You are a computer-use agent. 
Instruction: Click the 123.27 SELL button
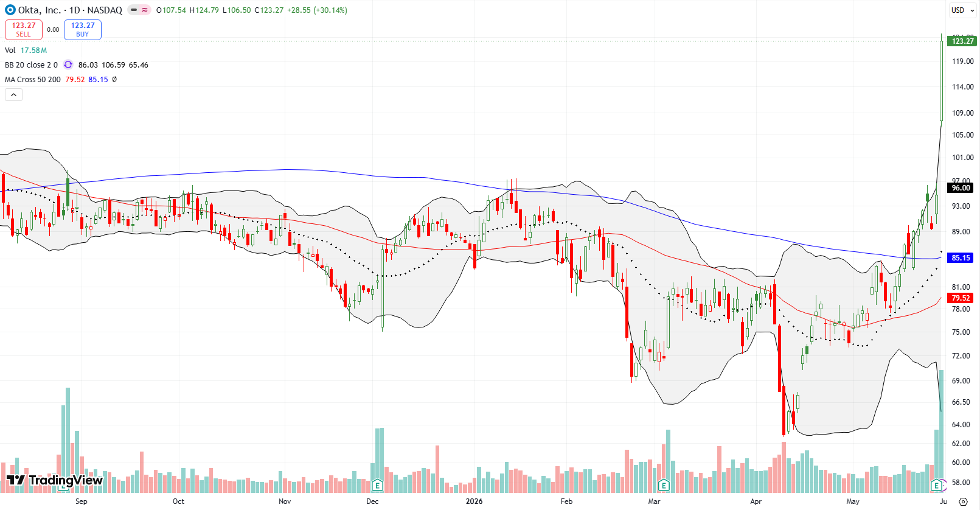pos(24,29)
